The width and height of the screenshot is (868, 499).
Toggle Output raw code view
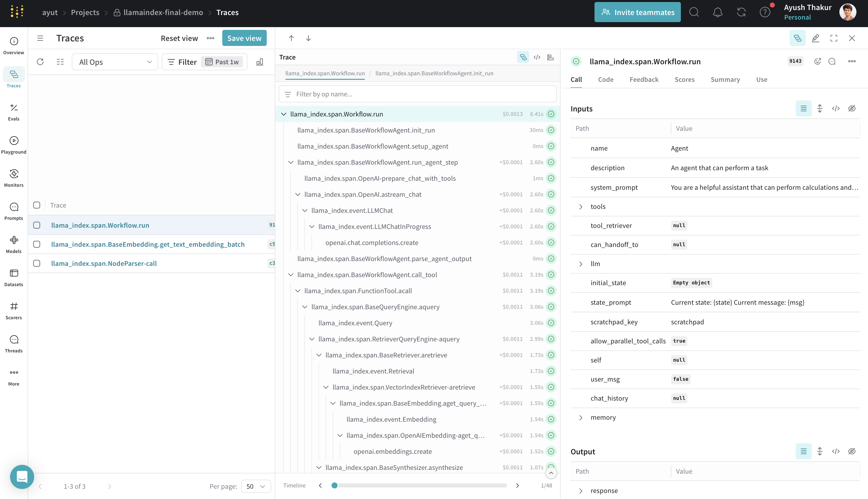point(836,451)
